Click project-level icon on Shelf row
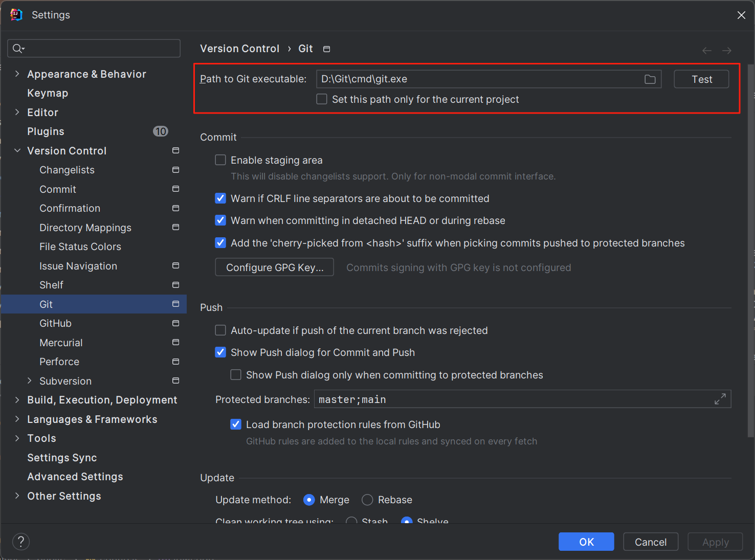The image size is (755, 560). [x=176, y=285]
